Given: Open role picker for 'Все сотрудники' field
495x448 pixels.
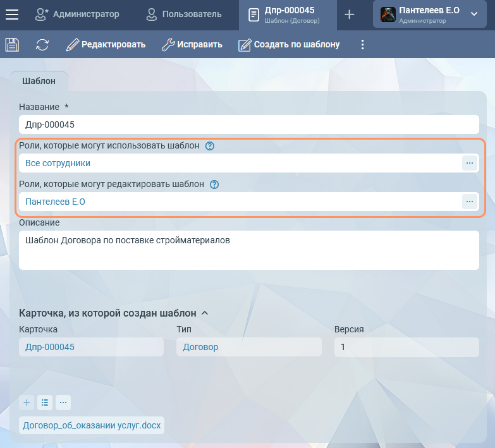Looking at the screenshot, I should click(469, 163).
